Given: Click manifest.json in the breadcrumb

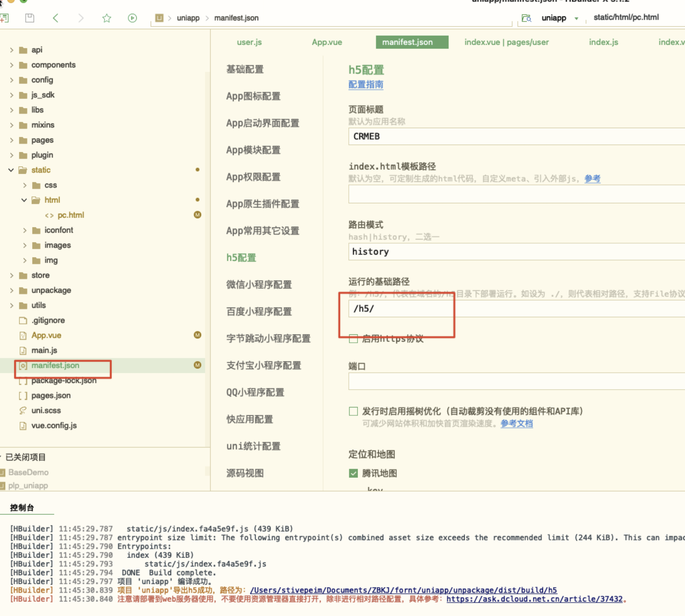Looking at the screenshot, I should point(236,18).
